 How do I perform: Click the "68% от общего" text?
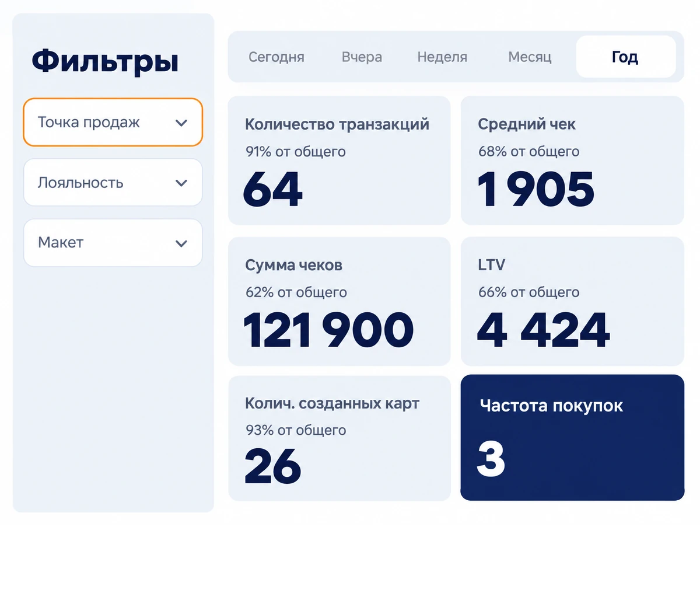[x=528, y=152]
